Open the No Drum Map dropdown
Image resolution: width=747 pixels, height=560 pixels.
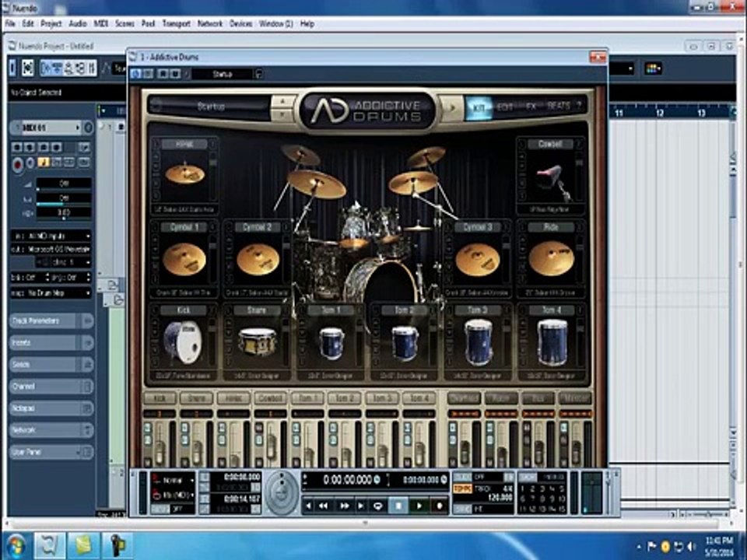point(51,293)
